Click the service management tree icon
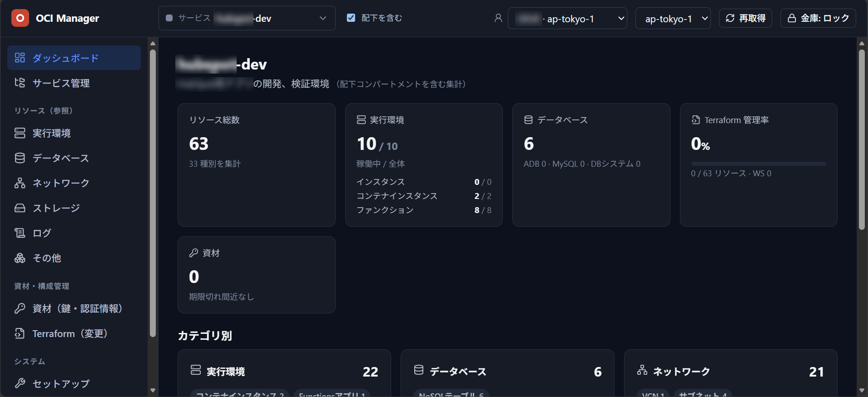The height and width of the screenshot is (397, 868). click(20, 83)
